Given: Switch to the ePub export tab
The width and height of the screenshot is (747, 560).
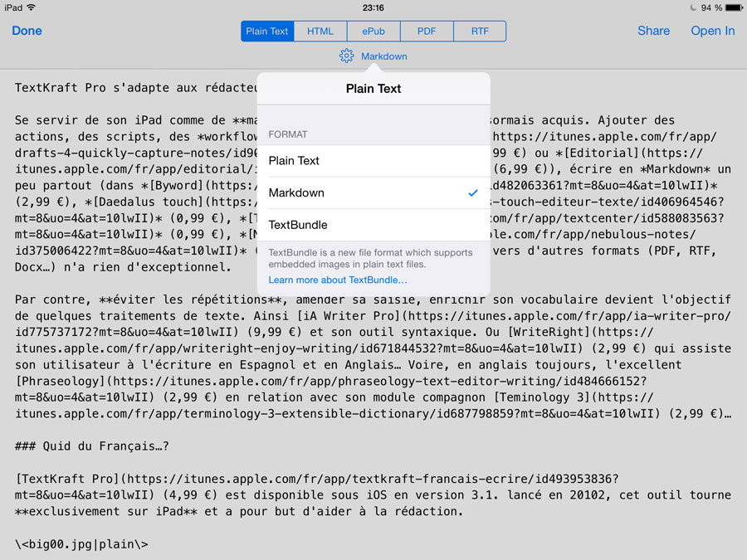Looking at the screenshot, I should tap(373, 32).
